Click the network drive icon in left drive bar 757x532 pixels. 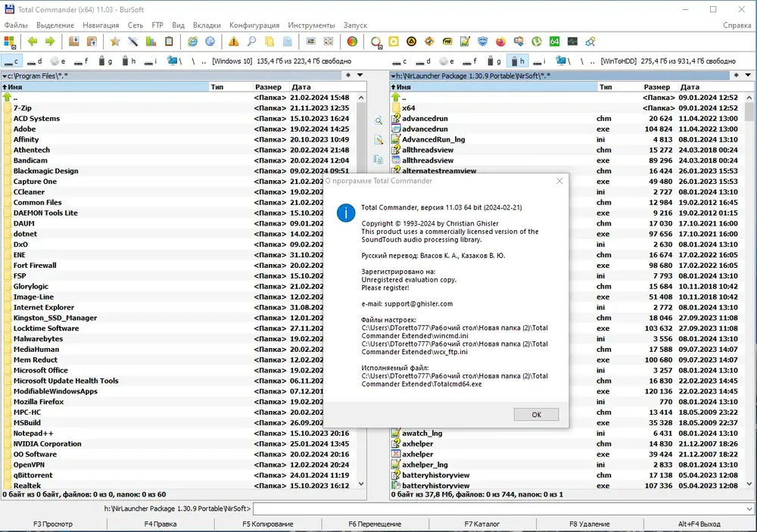[174, 61]
